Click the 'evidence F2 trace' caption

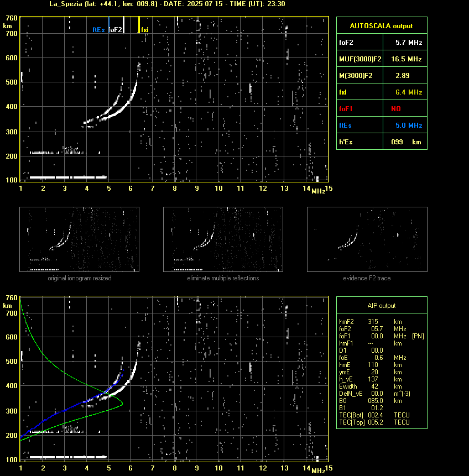point(367,278)
